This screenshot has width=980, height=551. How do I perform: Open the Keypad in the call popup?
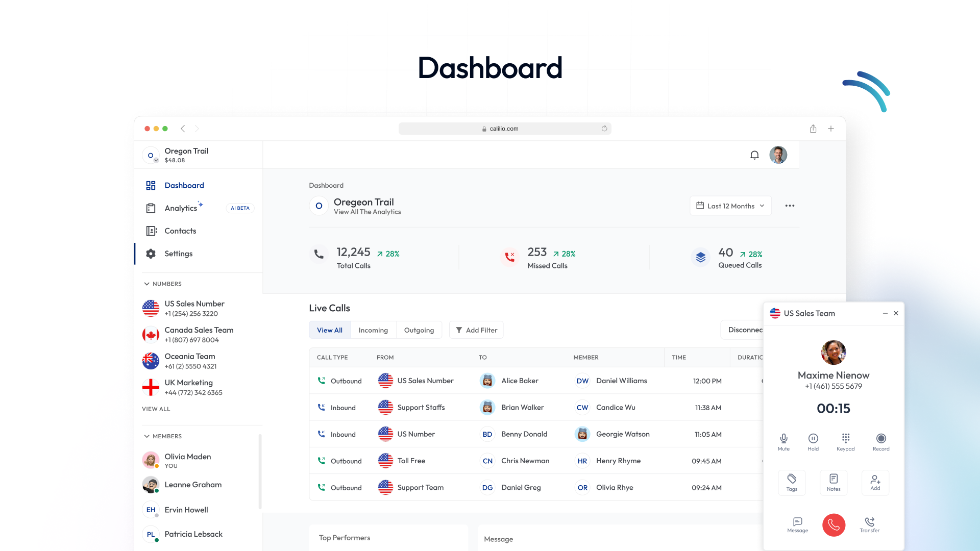point(845,440)
